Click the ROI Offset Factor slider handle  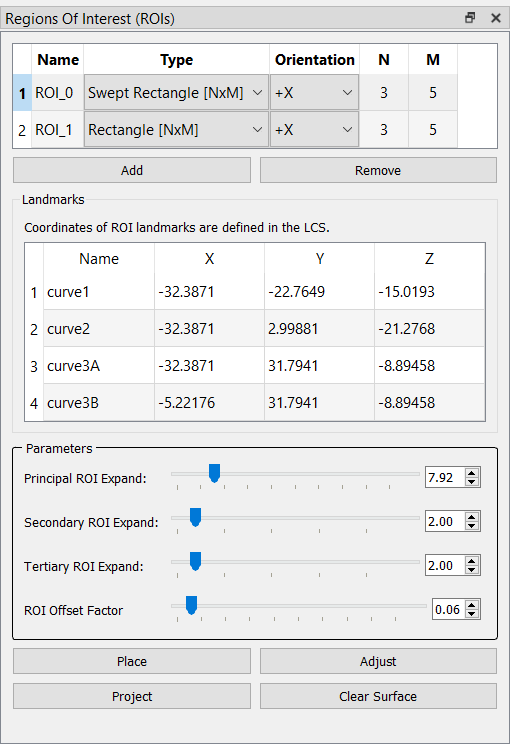[x=191, y=605]
